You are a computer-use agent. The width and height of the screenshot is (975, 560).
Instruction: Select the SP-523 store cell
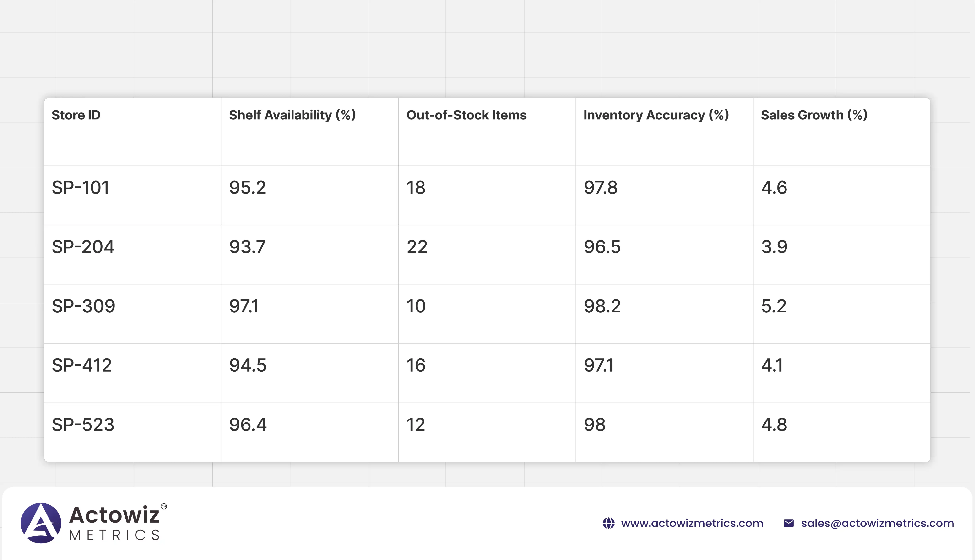coord(83,425)
